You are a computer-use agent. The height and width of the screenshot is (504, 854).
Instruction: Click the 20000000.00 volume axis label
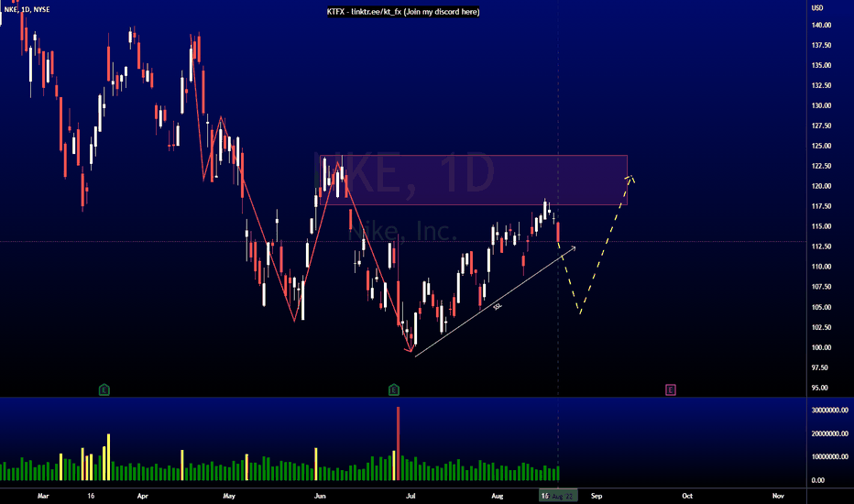pyautogui.click(x=829, y=433)
